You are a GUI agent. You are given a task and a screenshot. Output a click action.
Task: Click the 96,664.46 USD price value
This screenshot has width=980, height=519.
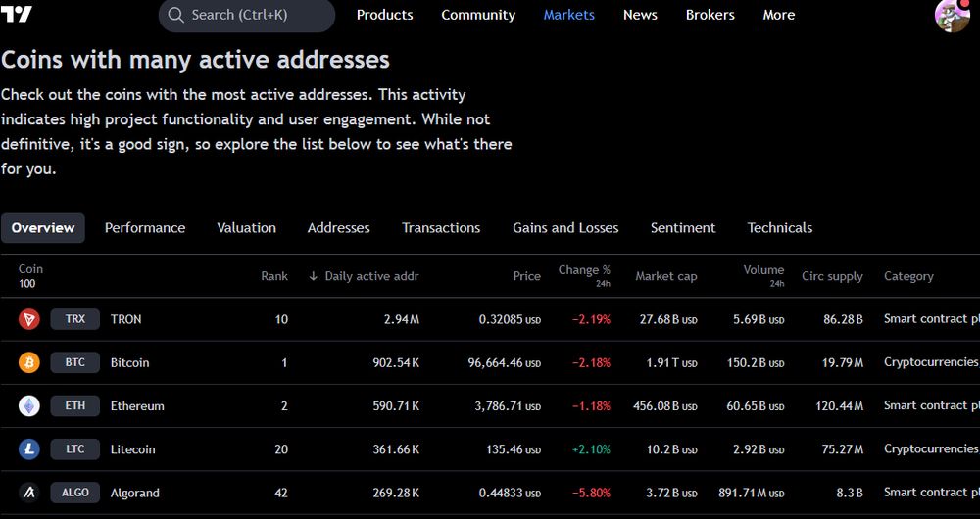pyautogui.click(x=505, y=363)
